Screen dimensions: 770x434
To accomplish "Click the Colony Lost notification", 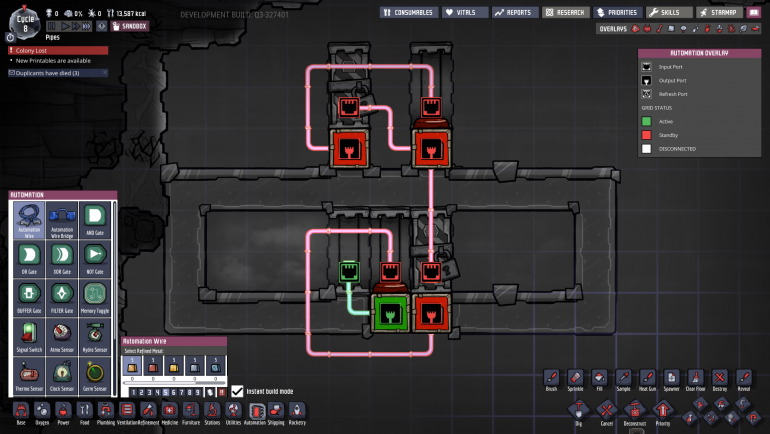I will [58, 50].
